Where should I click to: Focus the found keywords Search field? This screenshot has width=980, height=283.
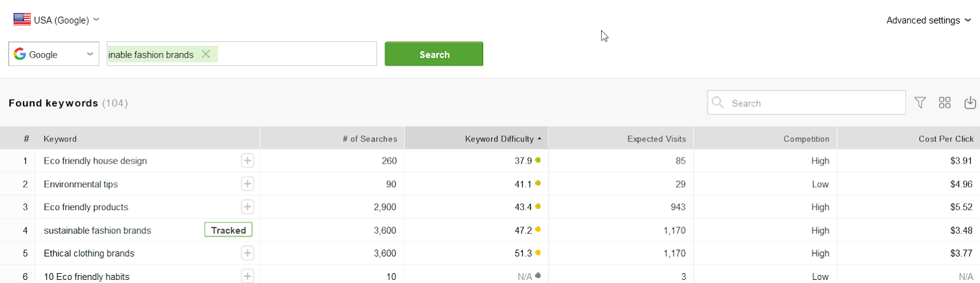(806, 103)
